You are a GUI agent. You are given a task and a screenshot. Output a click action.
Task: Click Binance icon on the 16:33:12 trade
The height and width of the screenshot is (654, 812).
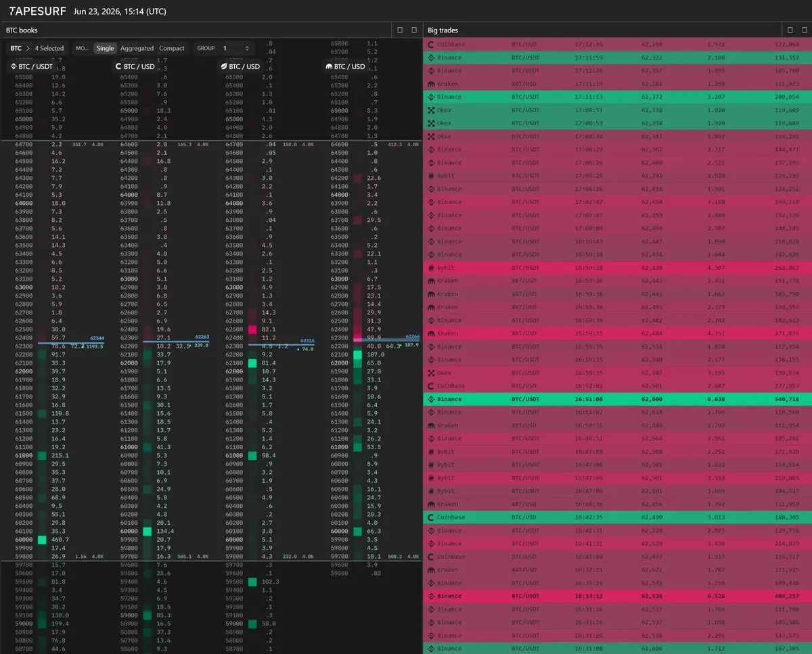click(x=430, y=596)
